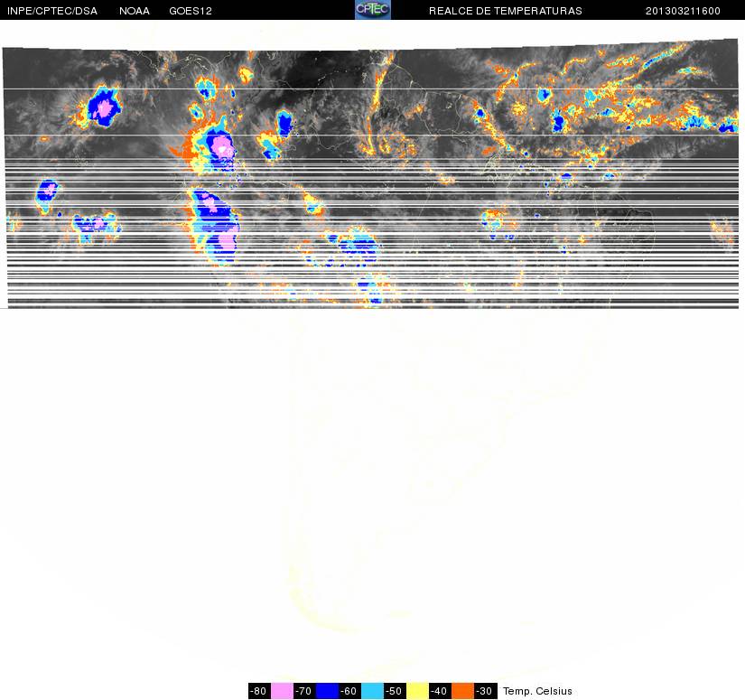This screenshot has width=745, height=700.
Task: Select the orange -40 to -30 swatch
Action: click(462, 691)
